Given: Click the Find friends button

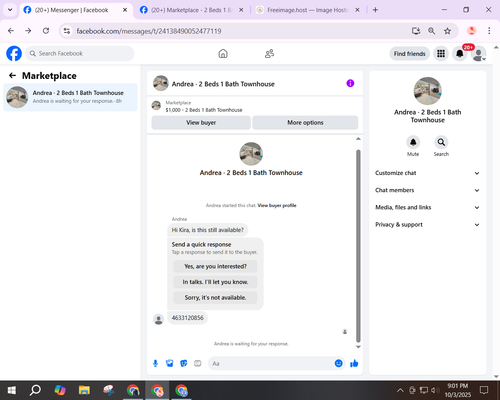Looking at the screenshot, I should tap(410, 54).
